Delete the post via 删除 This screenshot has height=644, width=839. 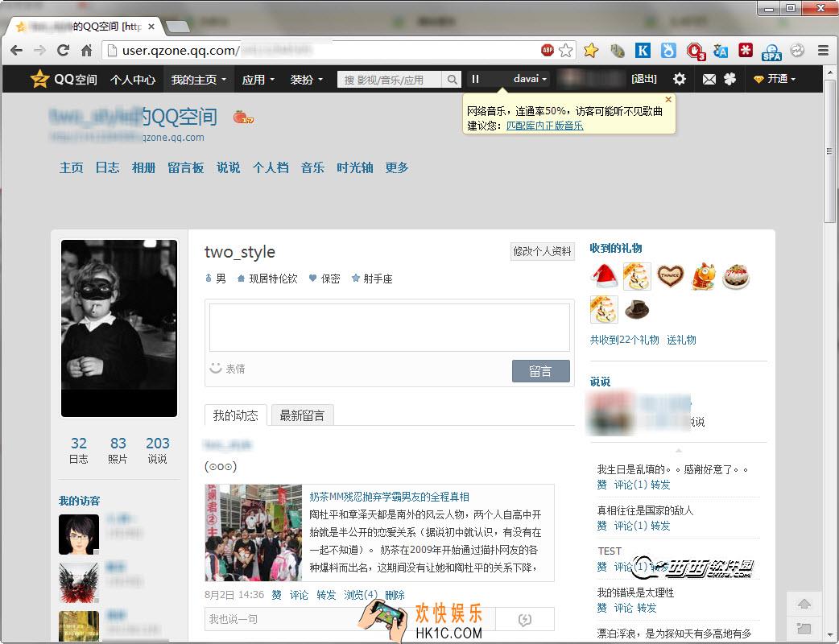coord(395,595)
